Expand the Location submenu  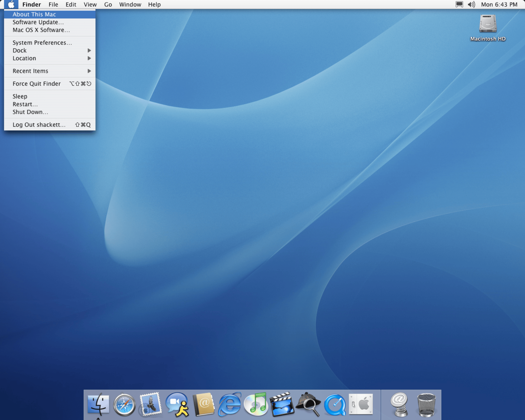(50, 58)
